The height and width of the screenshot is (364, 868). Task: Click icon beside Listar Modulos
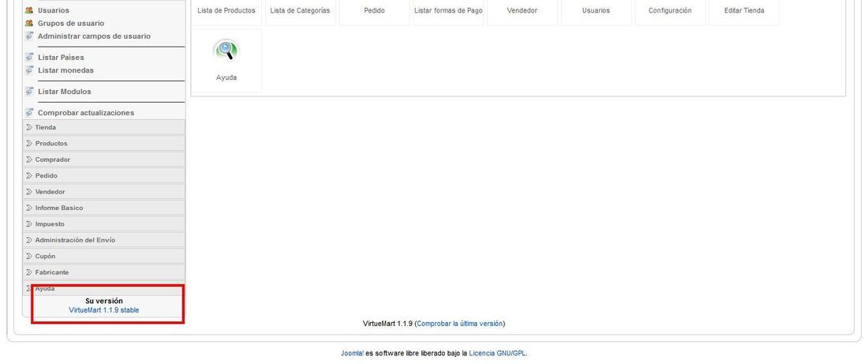click(x=29, y=92)
